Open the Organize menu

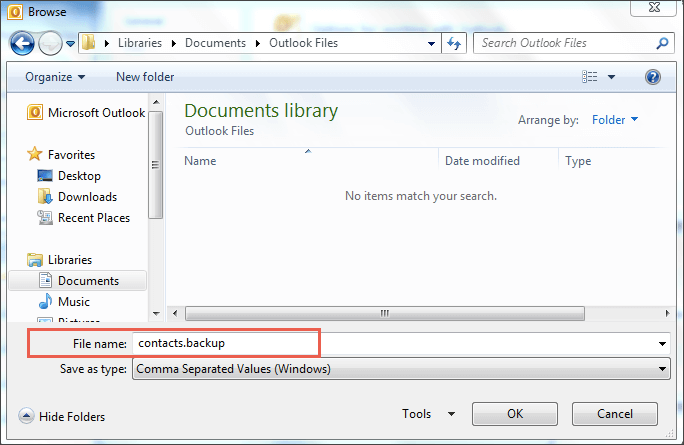pyautogui.click(x=55, y=77)
